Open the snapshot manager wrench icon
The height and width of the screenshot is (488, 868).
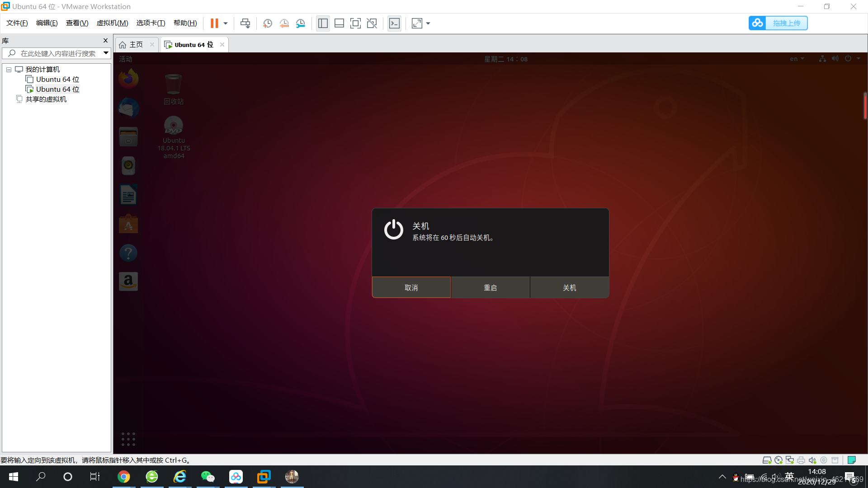[301, 23]
